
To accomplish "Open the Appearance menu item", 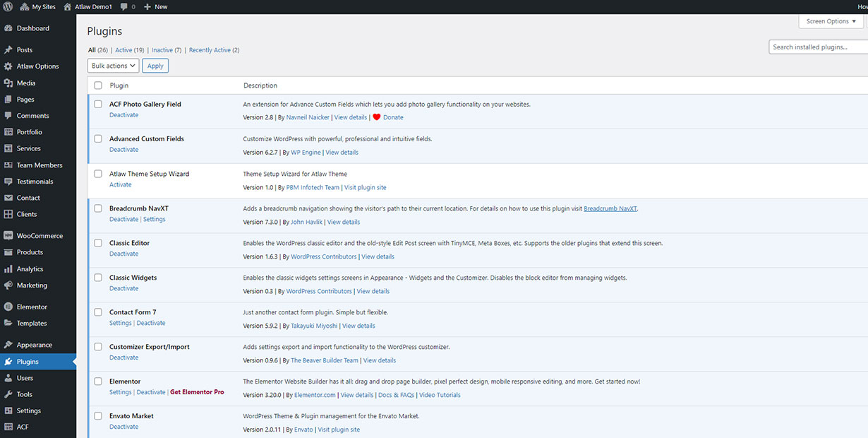I will (35, 345).
